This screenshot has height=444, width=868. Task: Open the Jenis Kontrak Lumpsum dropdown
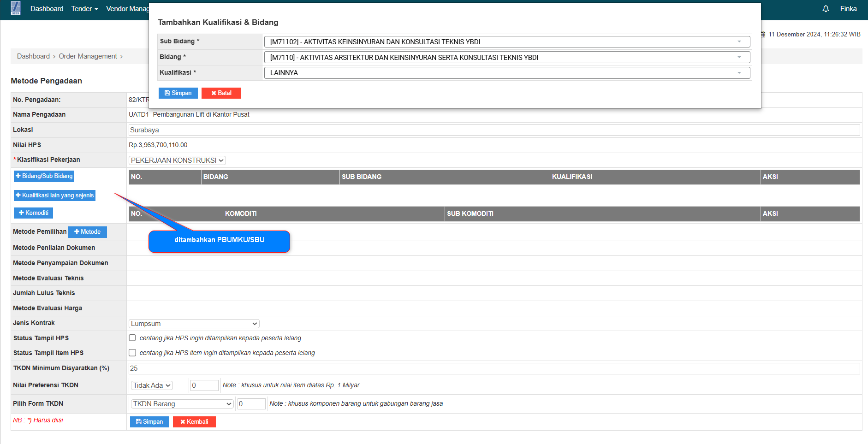tap(194, 324)
